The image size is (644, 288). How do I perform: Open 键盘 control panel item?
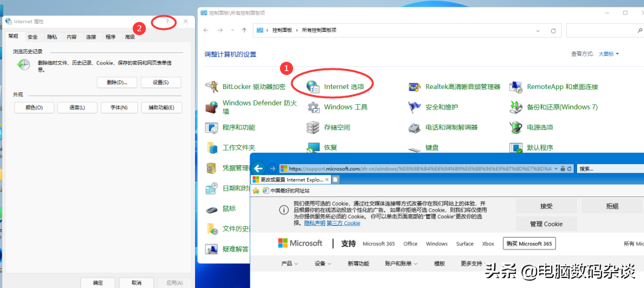pyautogui.click(x=423, y=147)
